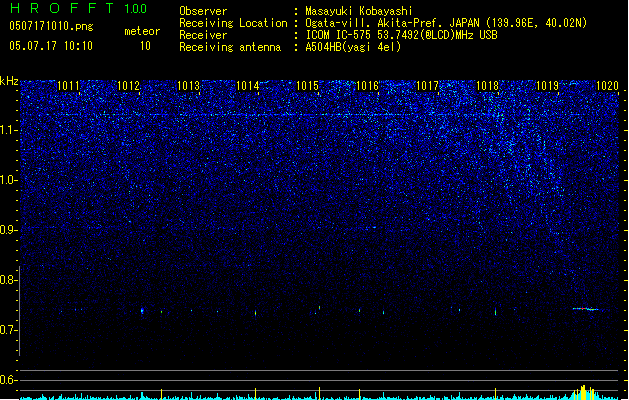The image size is (629, 400).
Task: Click the meteor count label
Action: pos(142,31)
